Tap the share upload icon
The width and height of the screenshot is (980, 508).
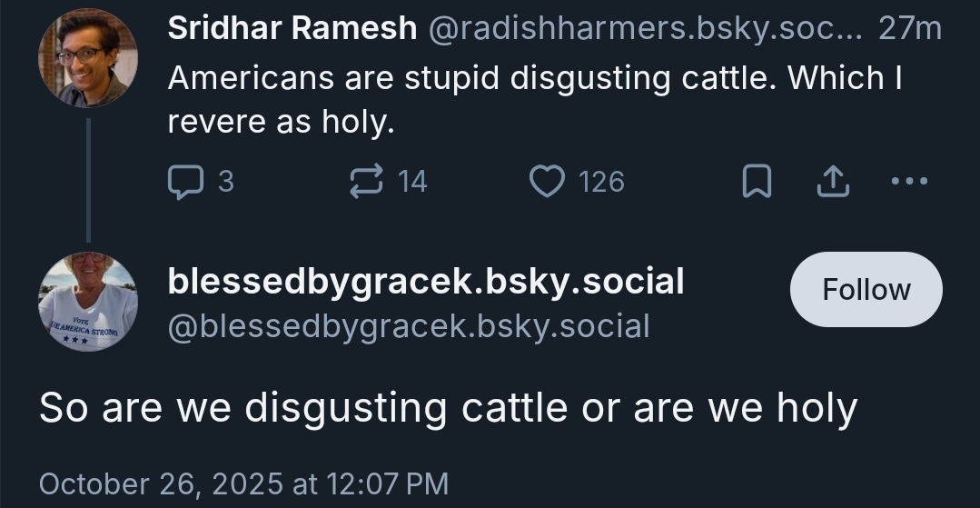pyautogui.click(x=832, y=182)
